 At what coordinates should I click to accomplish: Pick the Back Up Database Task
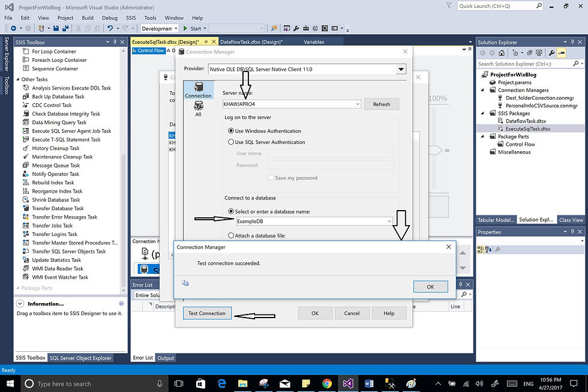(x=58, y=97)
